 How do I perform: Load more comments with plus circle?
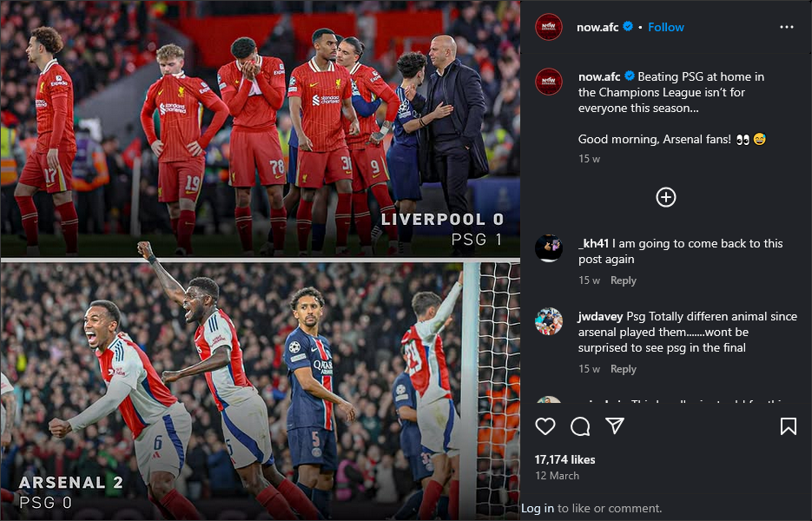[666, 197]
